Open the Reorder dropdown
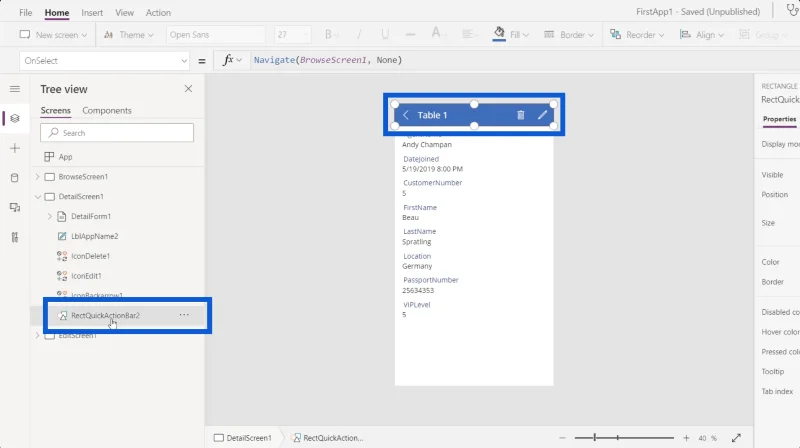 (637, 35)
